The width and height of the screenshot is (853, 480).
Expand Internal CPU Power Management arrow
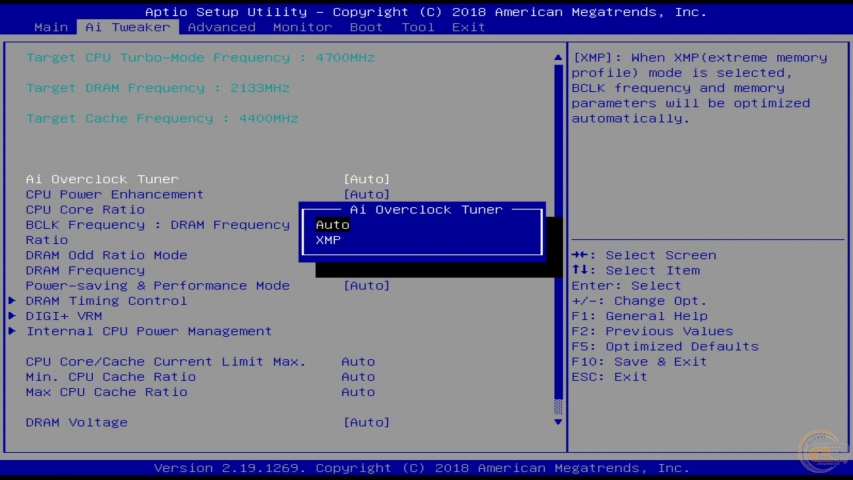(x=13, y=331)
